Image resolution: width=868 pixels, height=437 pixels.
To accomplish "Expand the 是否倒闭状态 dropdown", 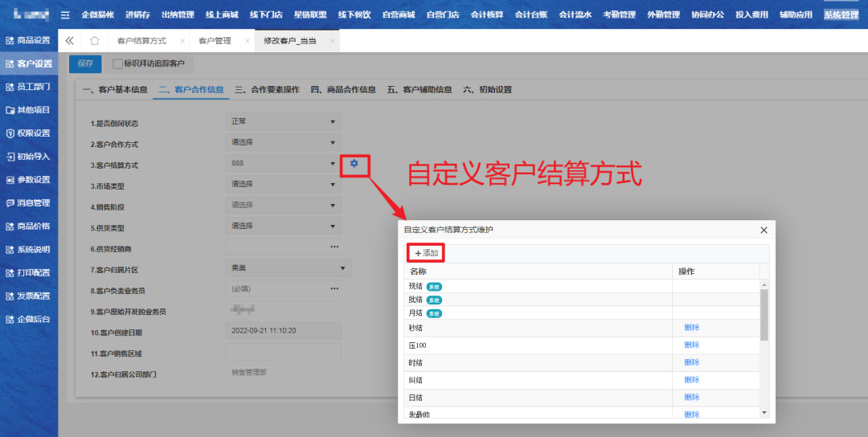I will click(333, 122).
